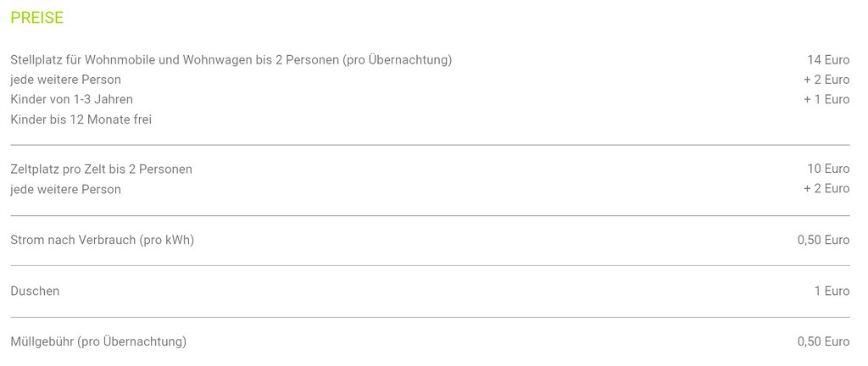Click the green PREISE heading
The height and width of the screenshot is (366, 868).
pos(37,18)
